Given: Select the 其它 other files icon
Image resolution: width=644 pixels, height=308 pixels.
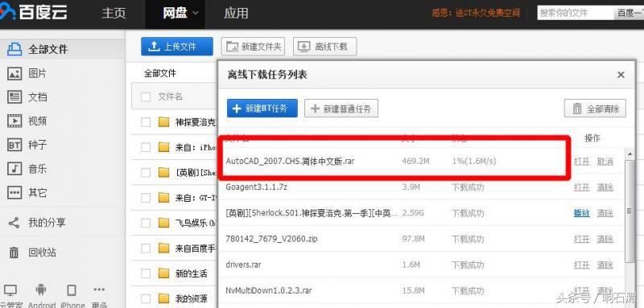Looking at the screenshot, I should click(x=14, y=192).
